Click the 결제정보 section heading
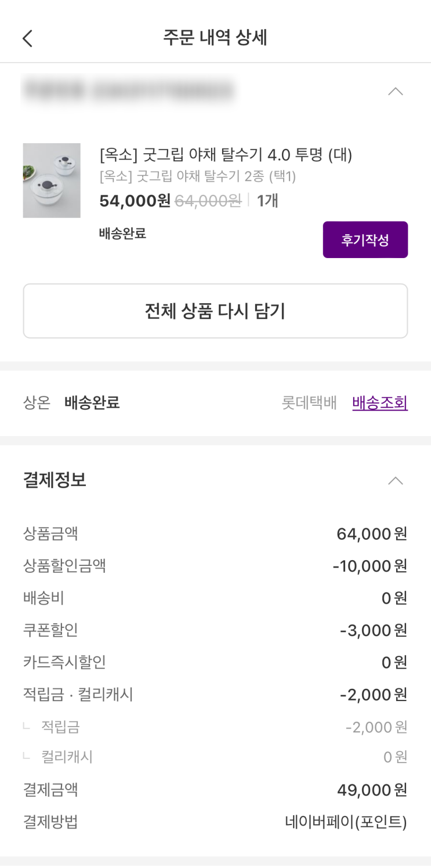Viewport: 431px width, 868px height. (55, 480)
